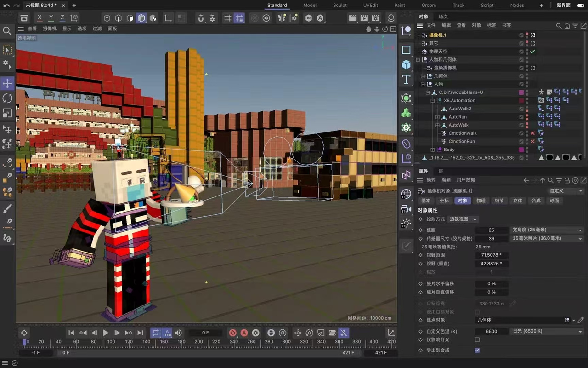Click the 自定义色温 6500 input field

(492, 332)
